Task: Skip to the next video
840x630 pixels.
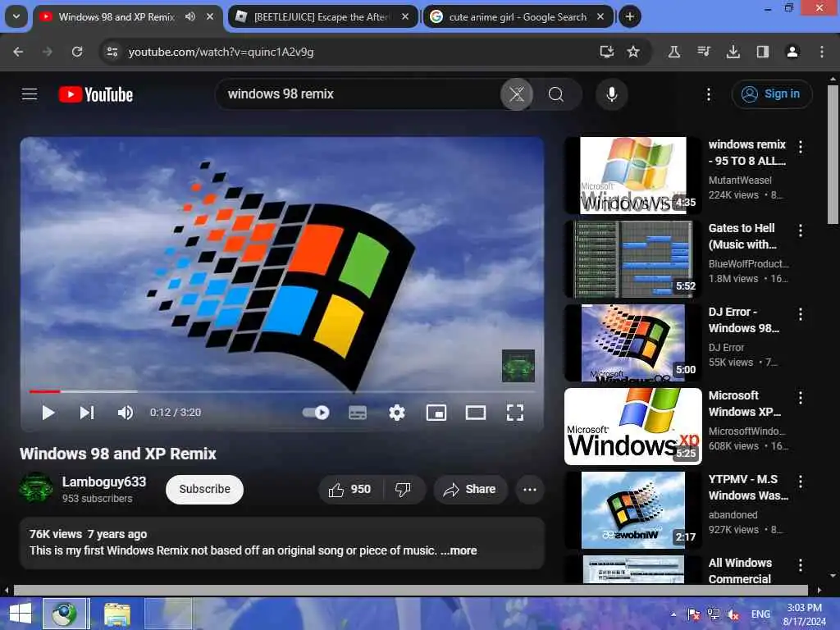Action: [x=87, y=413]
